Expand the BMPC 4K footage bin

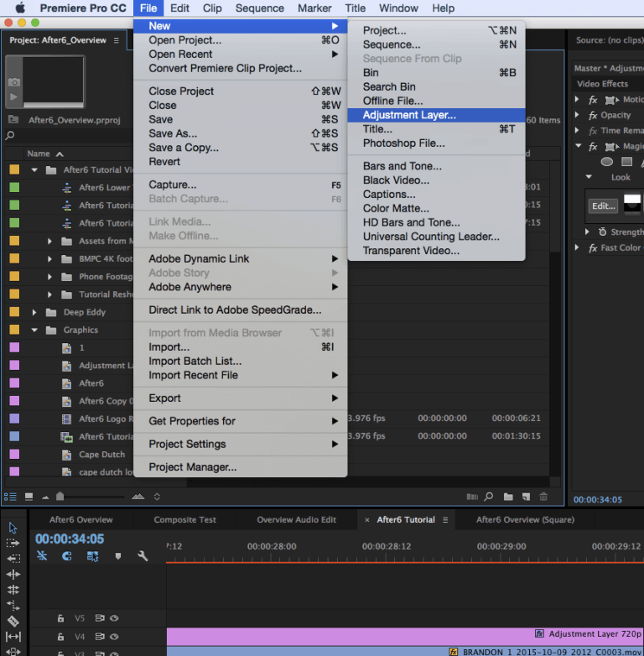(x=49, y=259)
